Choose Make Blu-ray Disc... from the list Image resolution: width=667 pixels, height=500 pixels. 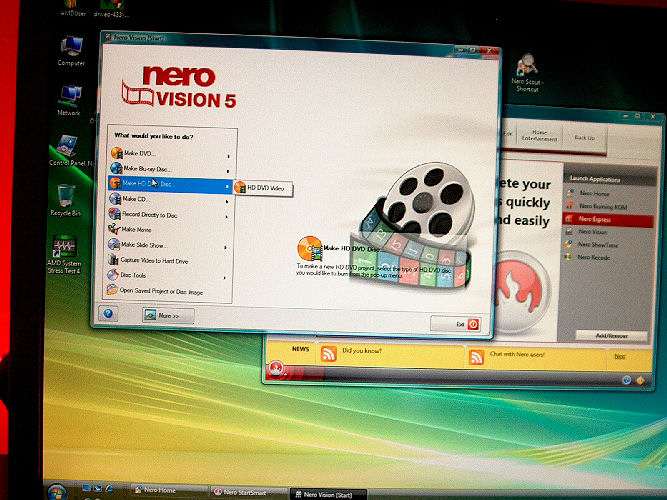(171, 169)
